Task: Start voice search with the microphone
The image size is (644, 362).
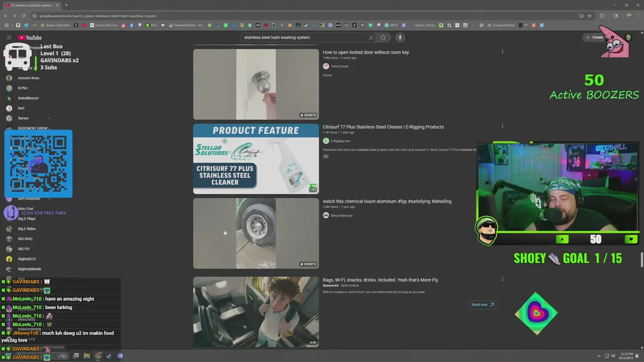Action: (x=400, y=37)
